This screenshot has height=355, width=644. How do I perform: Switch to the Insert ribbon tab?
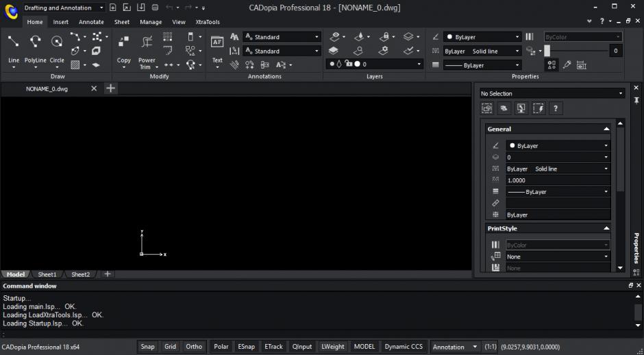(x=61, y=22)
